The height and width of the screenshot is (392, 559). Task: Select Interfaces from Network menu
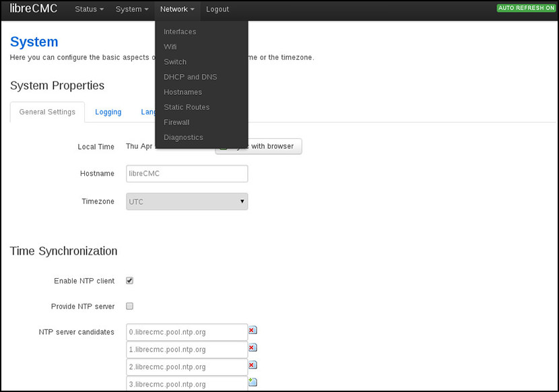click(180, 32)
